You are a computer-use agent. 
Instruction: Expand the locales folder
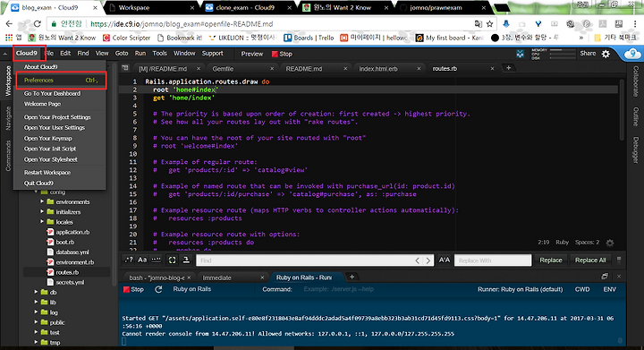pyautogui.click(x=42, y=222)
